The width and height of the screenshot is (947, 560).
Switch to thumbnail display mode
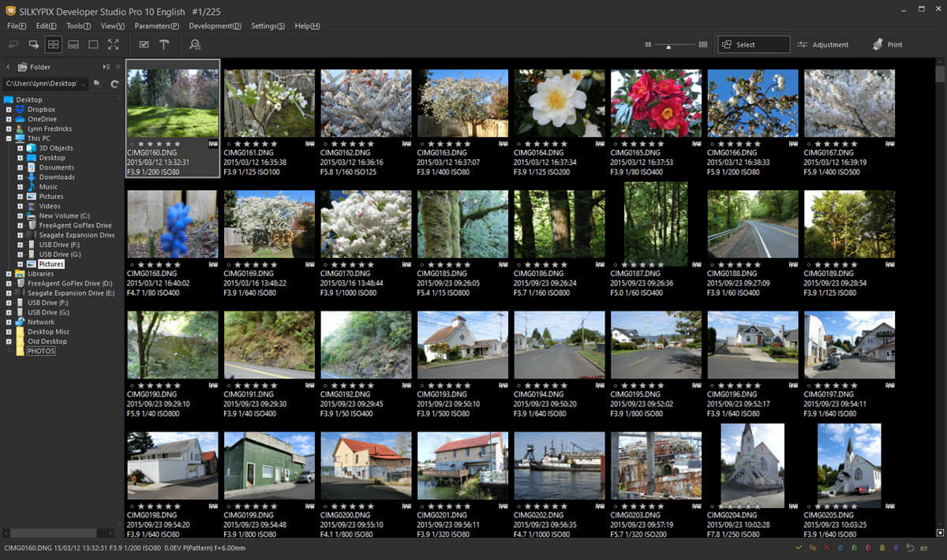click(54, 45)
